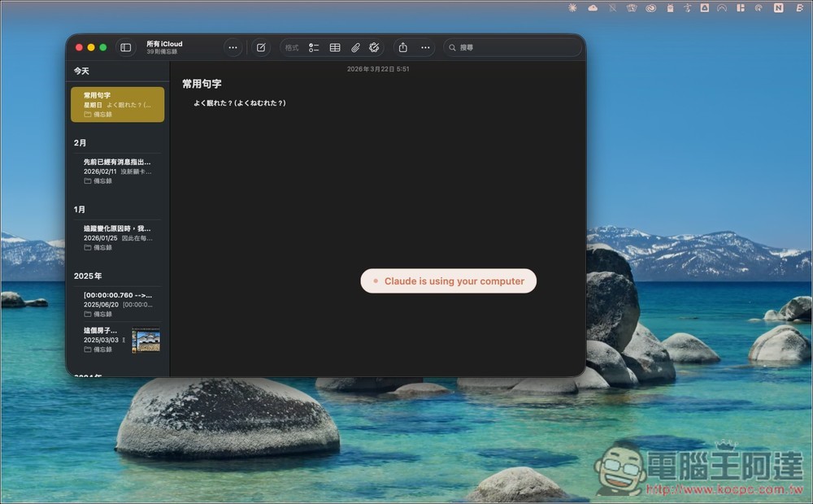Insert a table with the table icon

pos(334,47)
